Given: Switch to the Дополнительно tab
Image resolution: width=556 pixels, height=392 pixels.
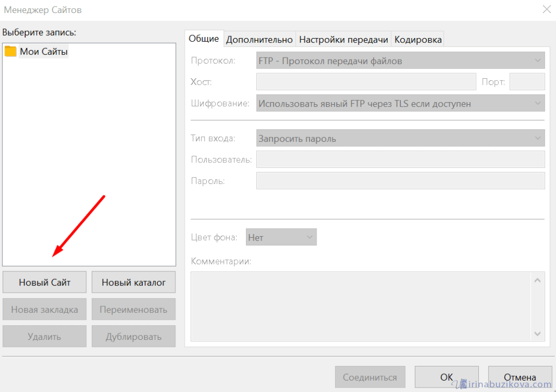Looking at the screenshot, I should coord(260,40).
